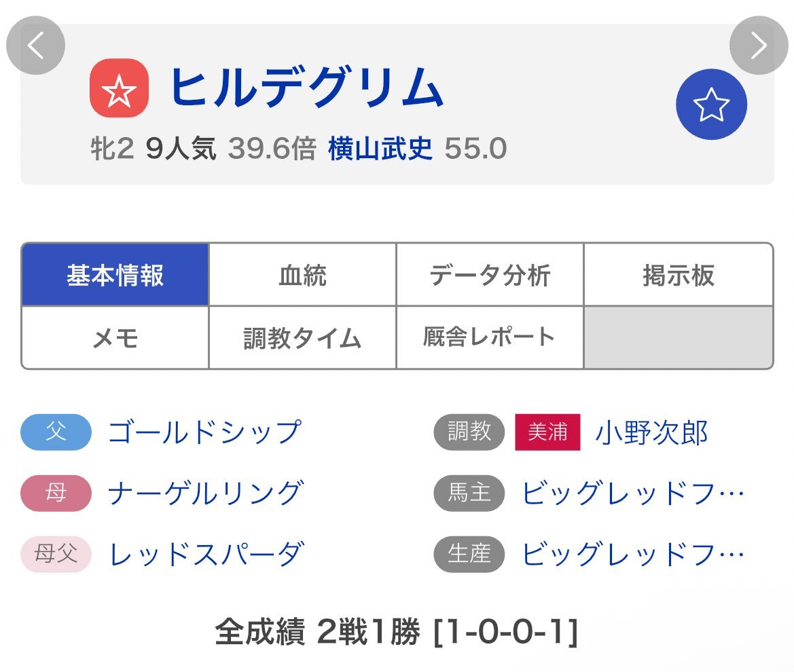
Task: Tap the red star mark icon
Action: [119, 88]
